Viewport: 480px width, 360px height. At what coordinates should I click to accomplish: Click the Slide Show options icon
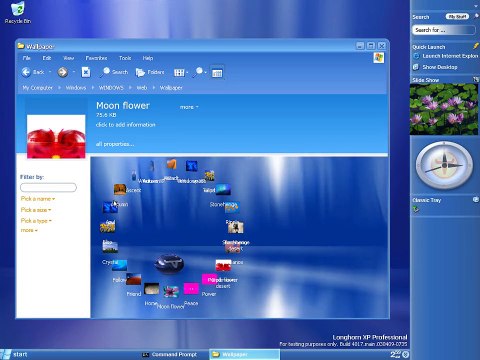(x=476, y=79)
